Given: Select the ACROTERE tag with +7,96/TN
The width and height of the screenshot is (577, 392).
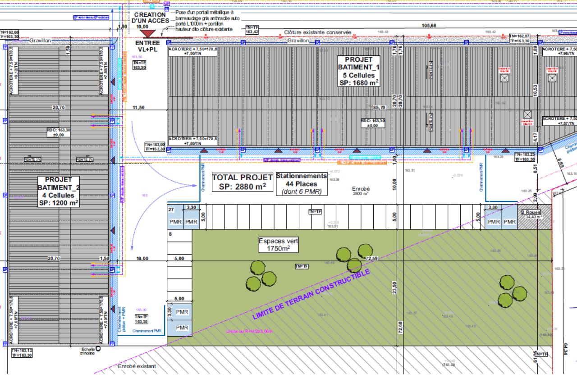Looking at the screenshot, I should tap(559, 51).
